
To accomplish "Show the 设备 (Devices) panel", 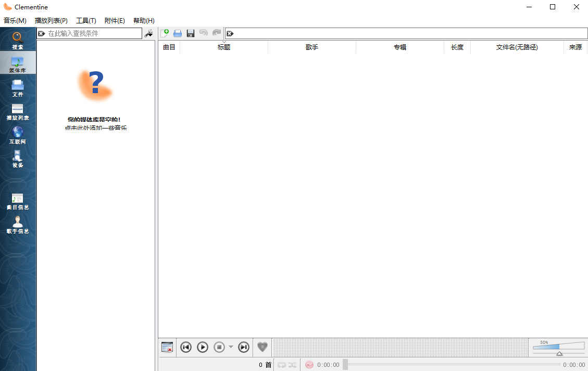I will (18, 159).
